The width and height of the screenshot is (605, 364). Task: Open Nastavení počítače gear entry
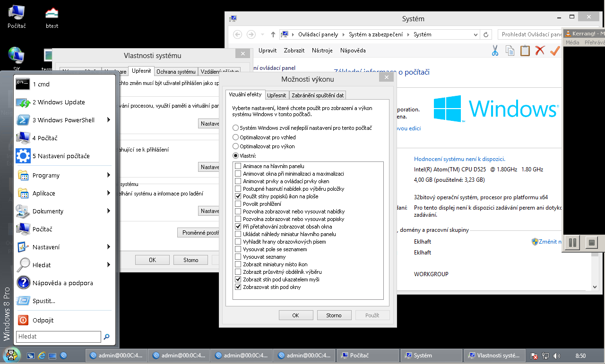point(65,156)
